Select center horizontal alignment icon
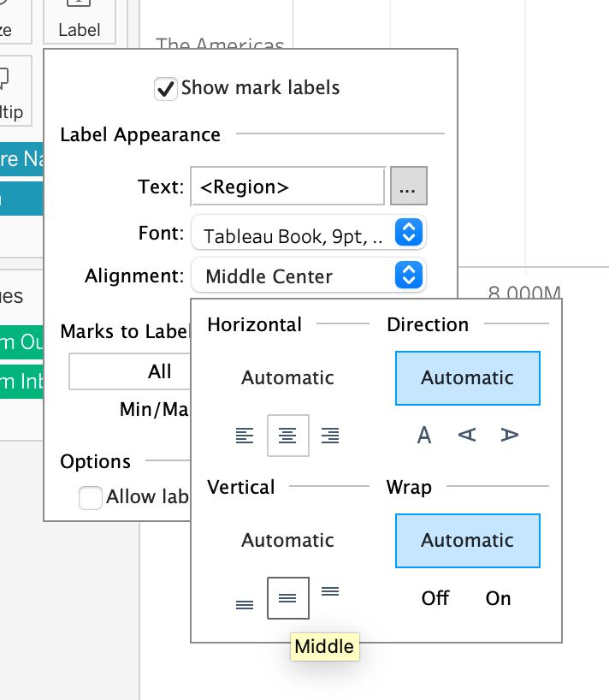 [x=287, y=436]
